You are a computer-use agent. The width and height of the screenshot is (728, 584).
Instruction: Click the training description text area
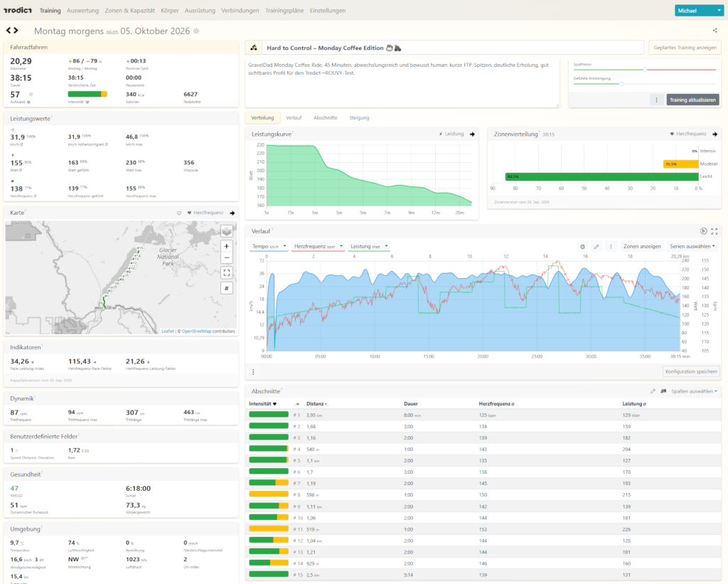click(402, 83)
